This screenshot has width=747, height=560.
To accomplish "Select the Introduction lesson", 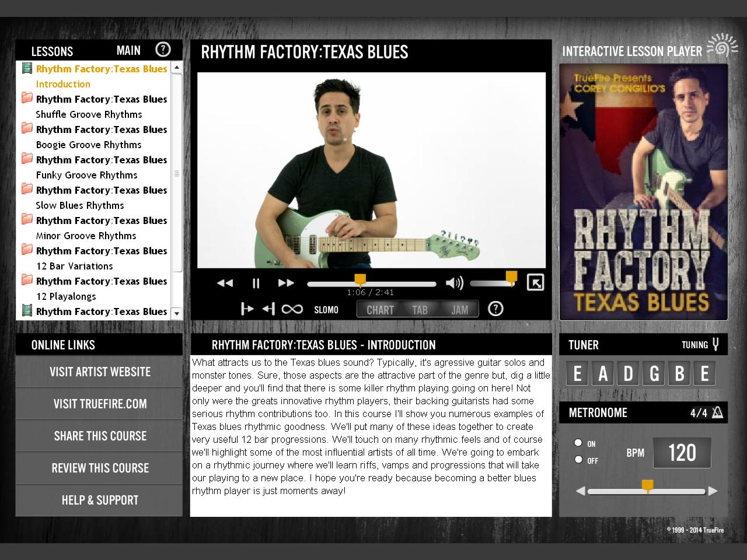I will pos(63,84).
